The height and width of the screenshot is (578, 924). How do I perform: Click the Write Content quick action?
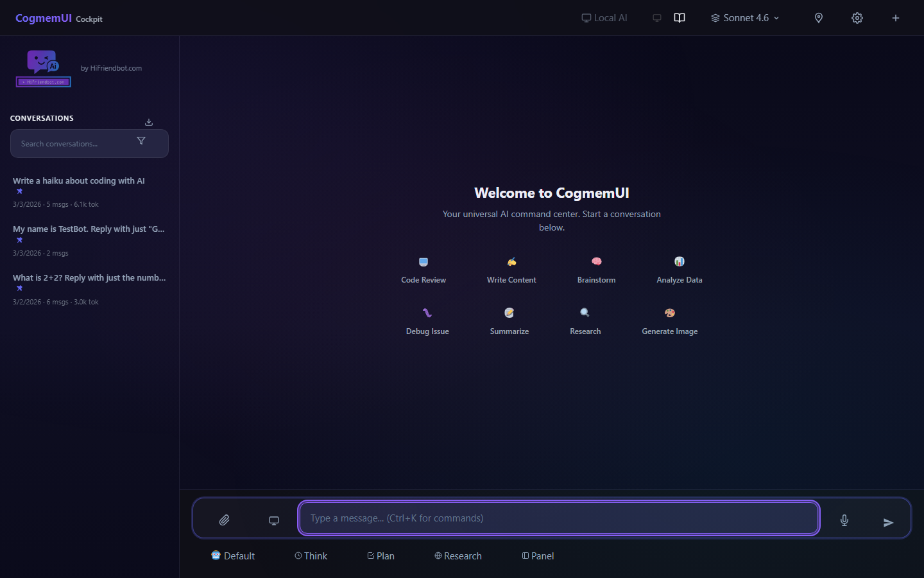pyautogui.click(x=511, y=270)
